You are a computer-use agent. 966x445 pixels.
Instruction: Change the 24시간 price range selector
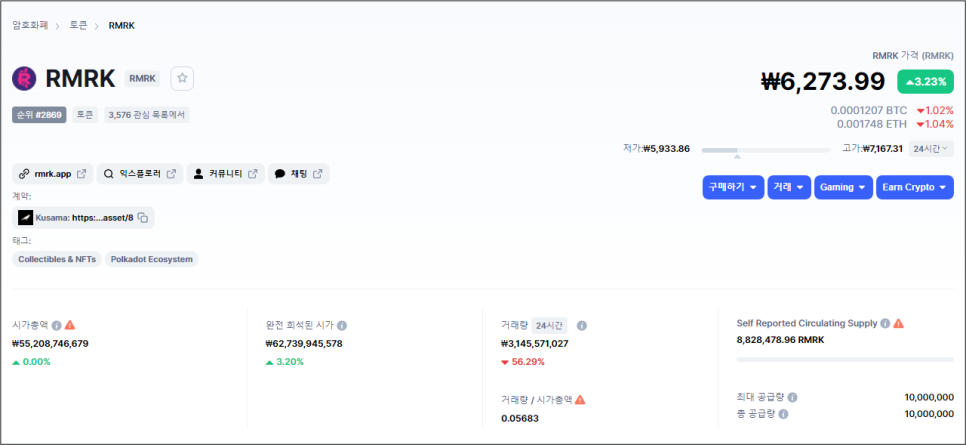(931, 149)
